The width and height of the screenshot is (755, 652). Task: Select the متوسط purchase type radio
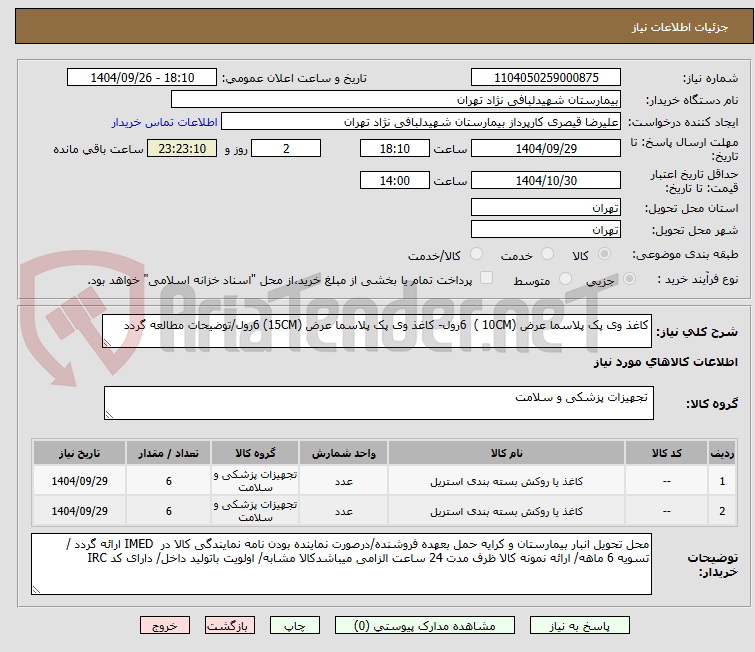(x=566, y=279)
